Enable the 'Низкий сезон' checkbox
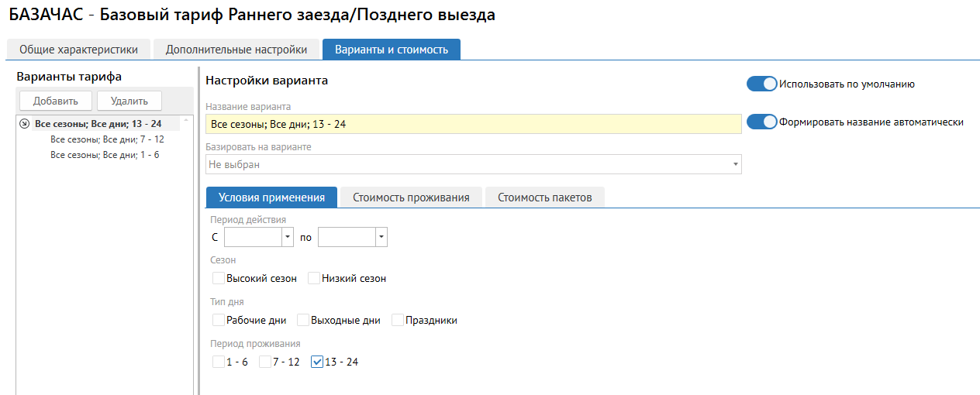The image size is (980, 395). pos(313,278)
